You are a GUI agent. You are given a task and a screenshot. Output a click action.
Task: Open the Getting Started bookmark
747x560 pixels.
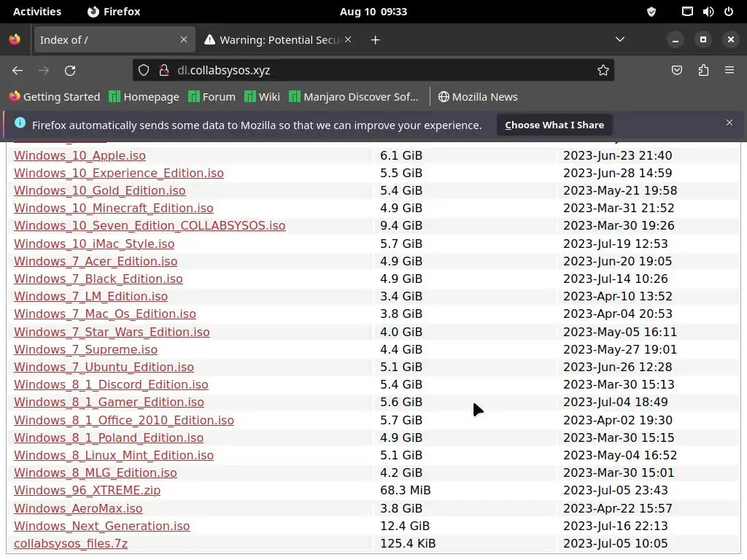click(55, 97)
